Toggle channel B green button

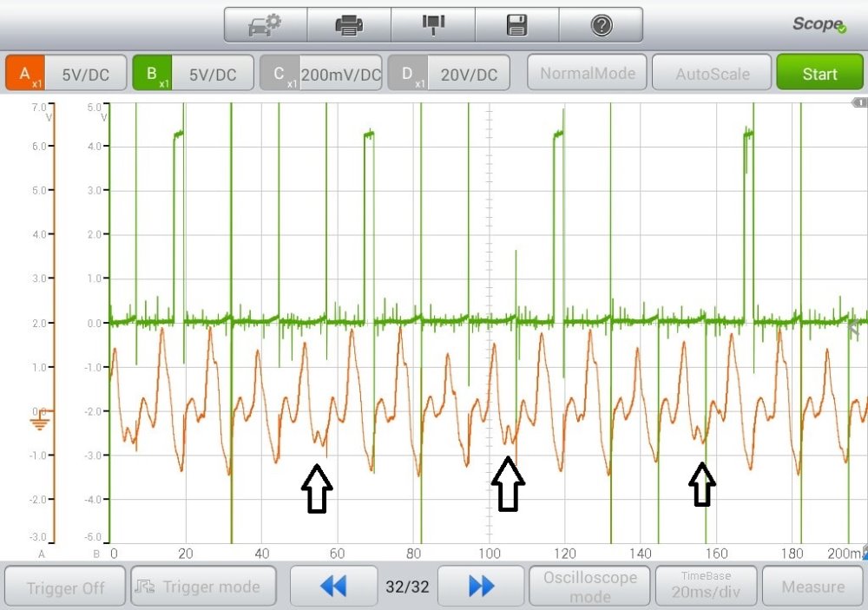point(152,74)
